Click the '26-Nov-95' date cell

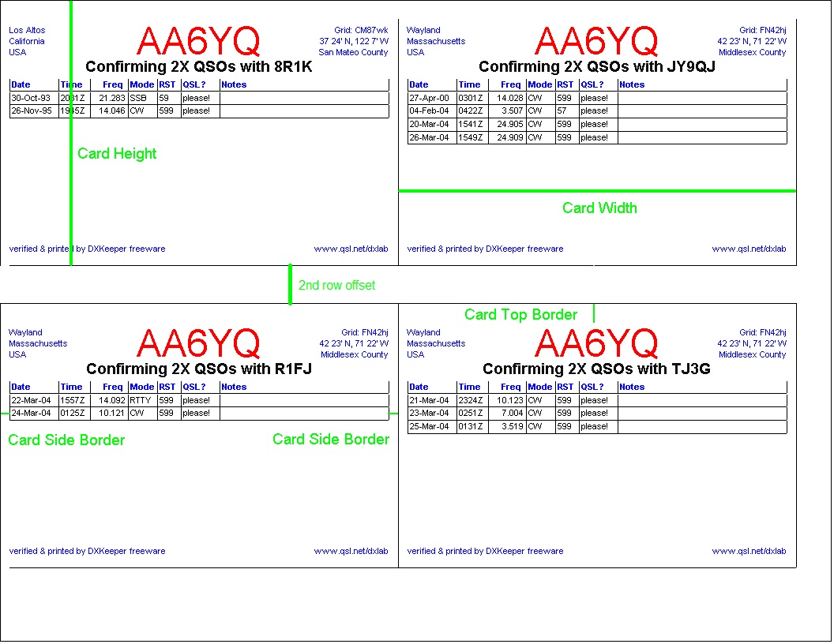point(34,111)
